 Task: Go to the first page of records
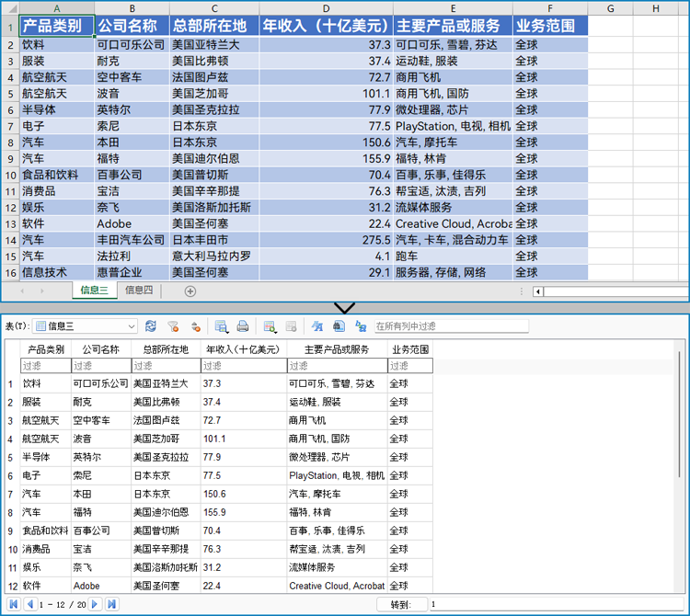(14, 604)
